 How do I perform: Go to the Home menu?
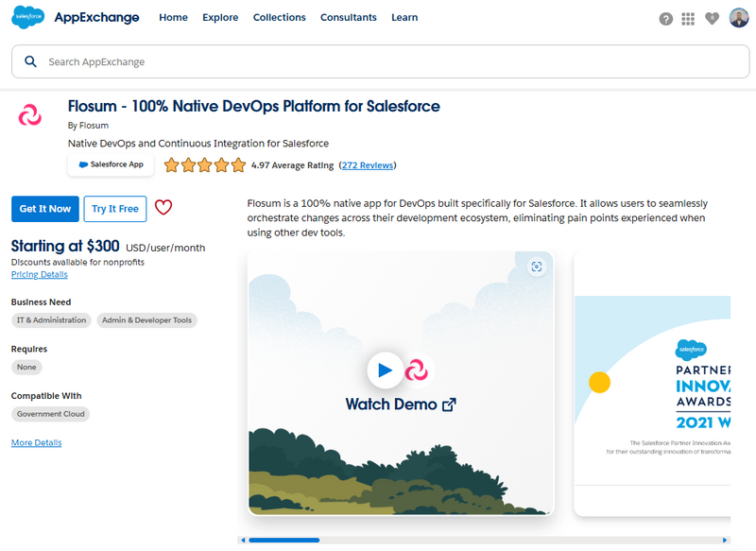pyautogui.click(x=174, y=17)
